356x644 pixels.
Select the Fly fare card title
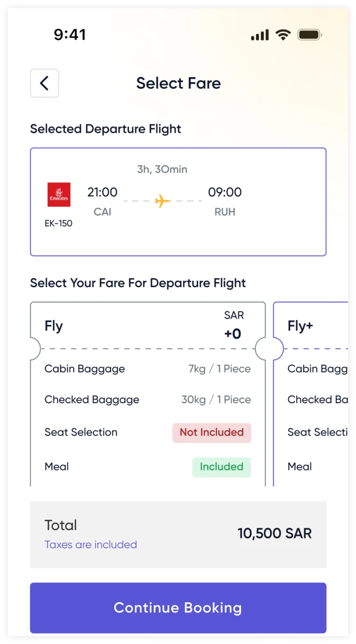(54, 326)
